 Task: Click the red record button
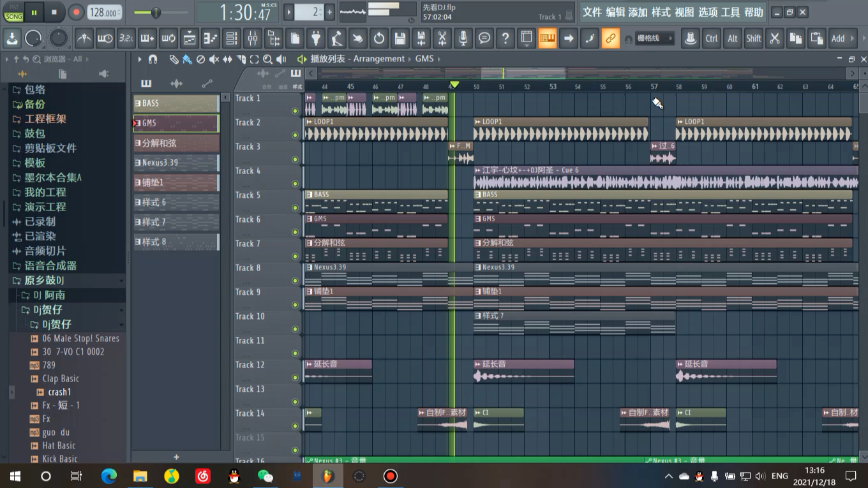tap(76, 12)
